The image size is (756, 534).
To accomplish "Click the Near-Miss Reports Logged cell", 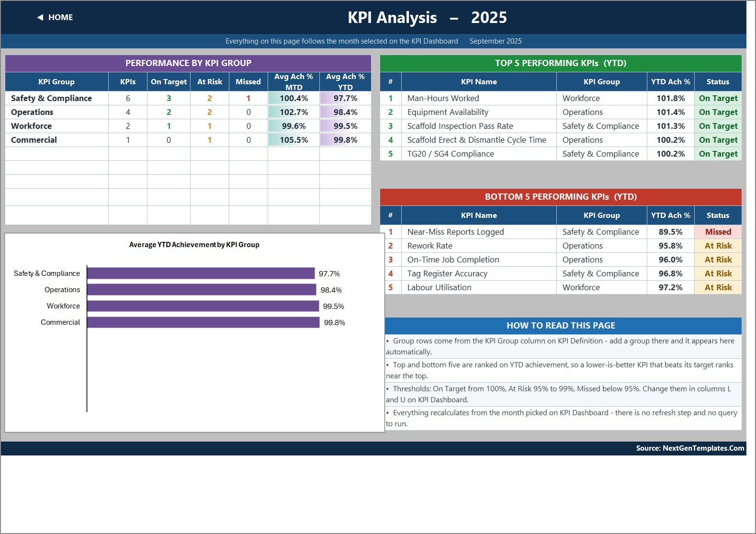I will [479, 232].
